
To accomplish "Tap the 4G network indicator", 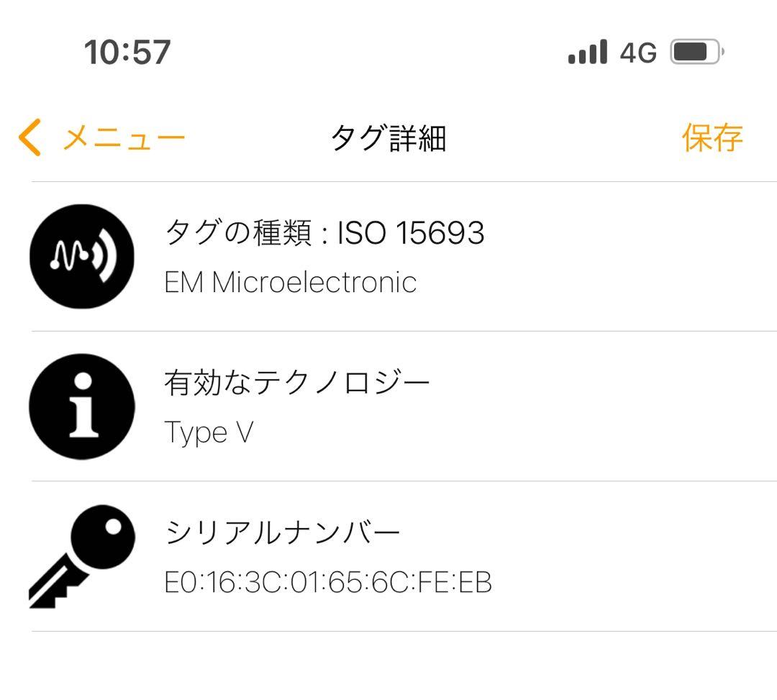I will (x=637, y=51).
